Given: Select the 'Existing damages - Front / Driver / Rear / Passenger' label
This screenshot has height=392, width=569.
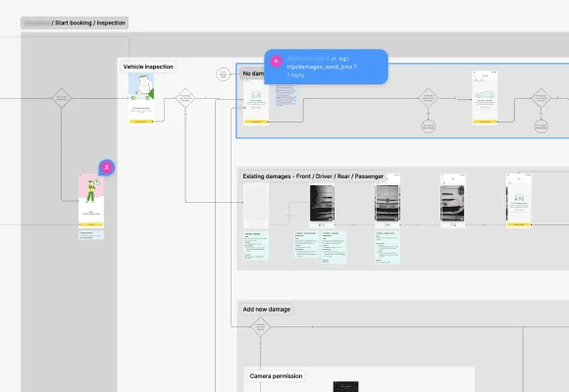Looking at the screenshot, I should [313, 176].
